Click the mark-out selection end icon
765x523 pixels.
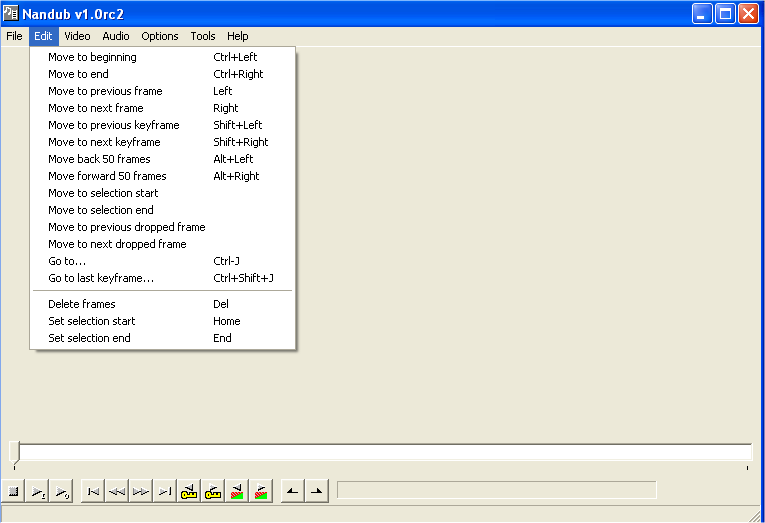317,491
